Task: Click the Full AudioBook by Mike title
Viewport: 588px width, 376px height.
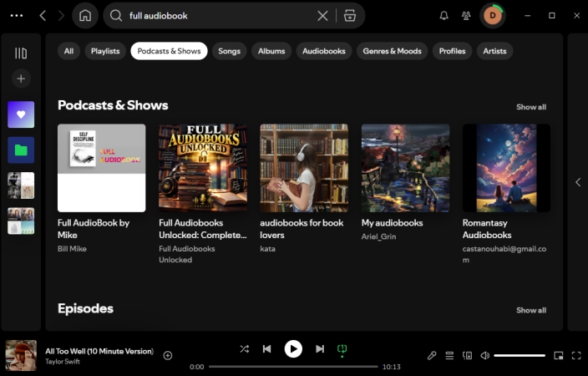Action: tap(94, 229)
